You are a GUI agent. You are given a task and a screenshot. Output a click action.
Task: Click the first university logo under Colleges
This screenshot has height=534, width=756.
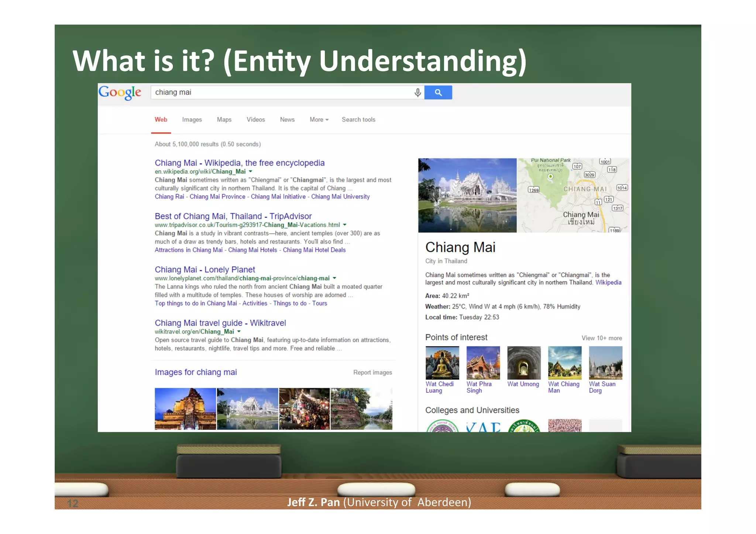click(x=442, y=426)
